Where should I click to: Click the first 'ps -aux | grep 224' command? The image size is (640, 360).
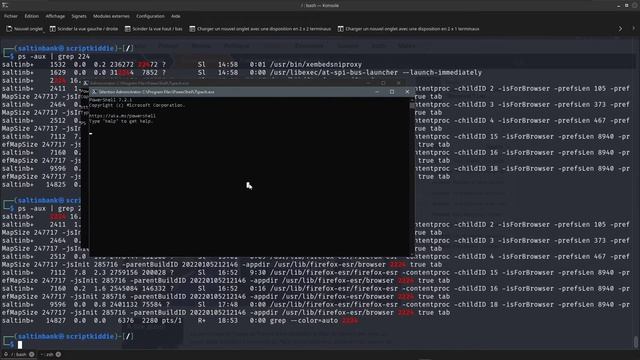(54, 56)
